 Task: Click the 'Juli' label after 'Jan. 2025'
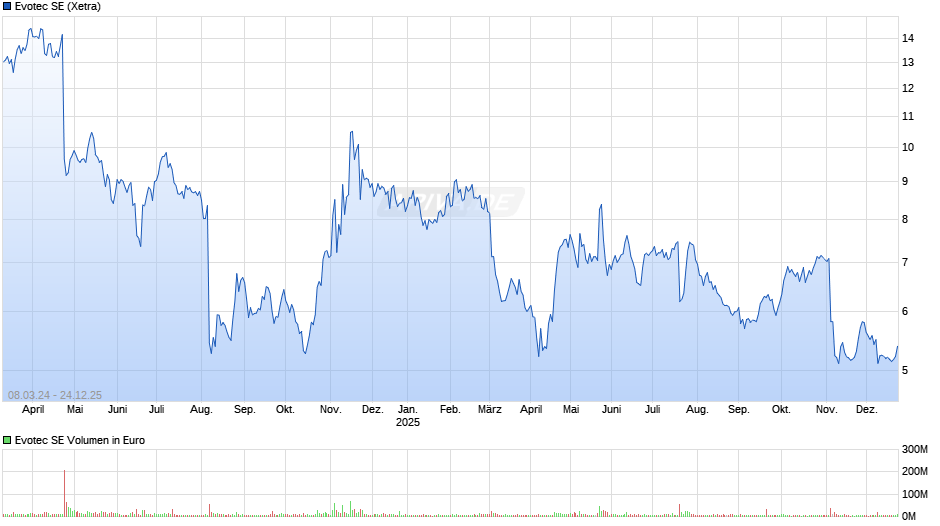click(653, 410)
